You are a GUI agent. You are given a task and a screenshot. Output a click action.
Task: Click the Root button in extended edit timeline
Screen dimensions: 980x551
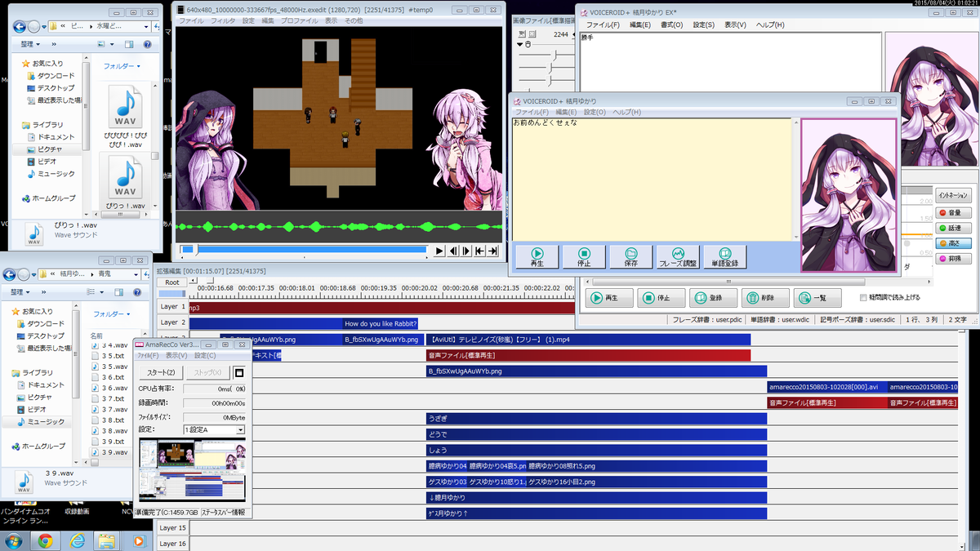tap(172, 282)
